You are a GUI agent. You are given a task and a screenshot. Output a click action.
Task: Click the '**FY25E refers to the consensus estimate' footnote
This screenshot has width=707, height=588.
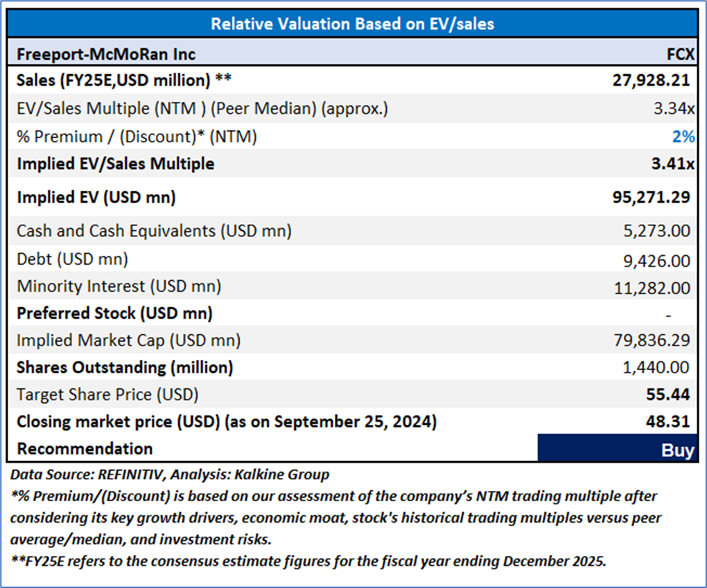tap(308, 561)
